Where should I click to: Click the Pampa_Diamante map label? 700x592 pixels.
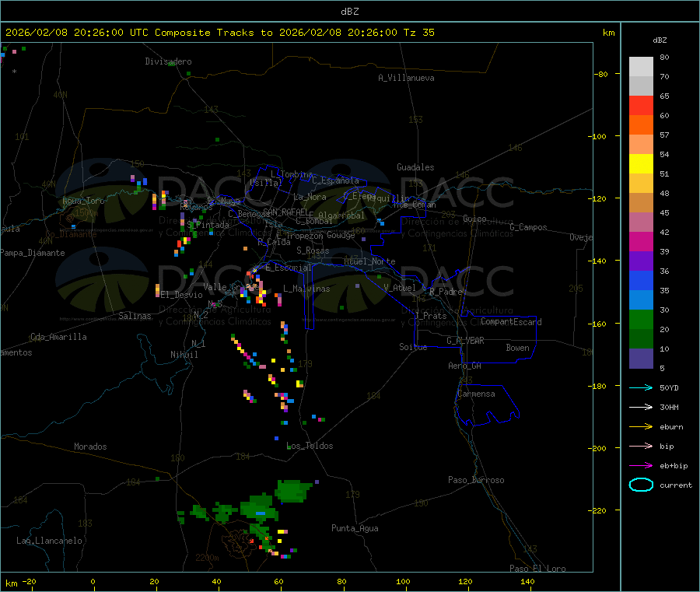coord(33,253)
